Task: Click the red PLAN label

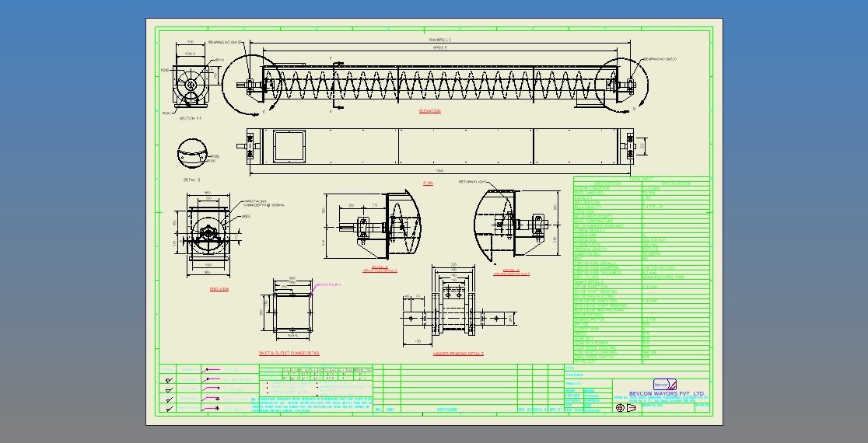Action: pyautogui.click(x=428, y=183)
